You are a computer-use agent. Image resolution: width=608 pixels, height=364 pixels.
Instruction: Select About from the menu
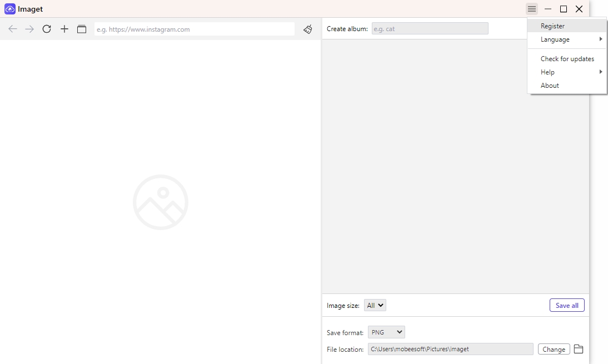coord(567,86)
